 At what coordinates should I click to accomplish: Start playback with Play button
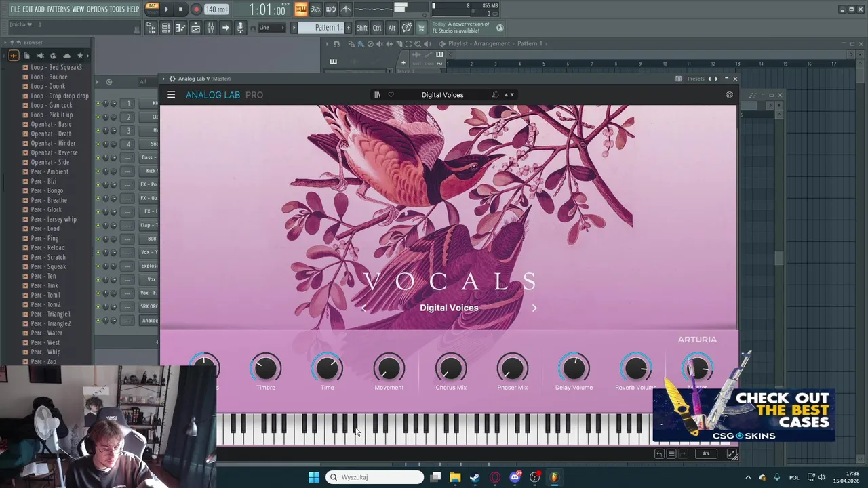coord(166,9)
